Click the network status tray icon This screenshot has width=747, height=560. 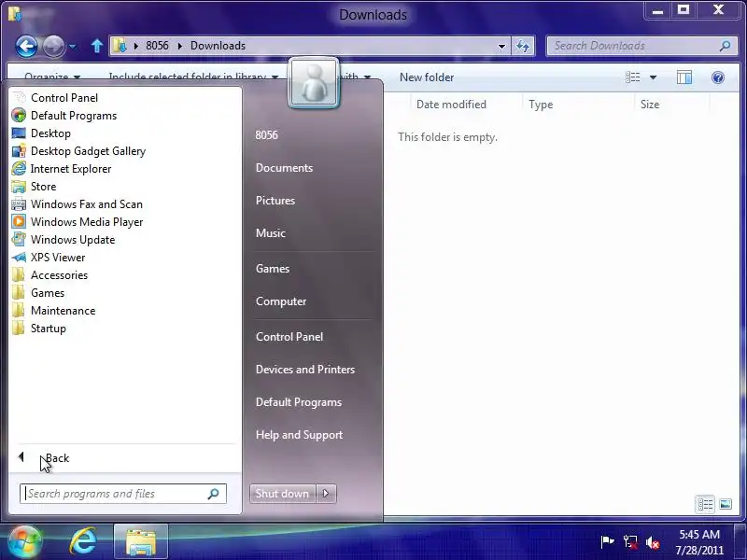[x=630, y=542]
